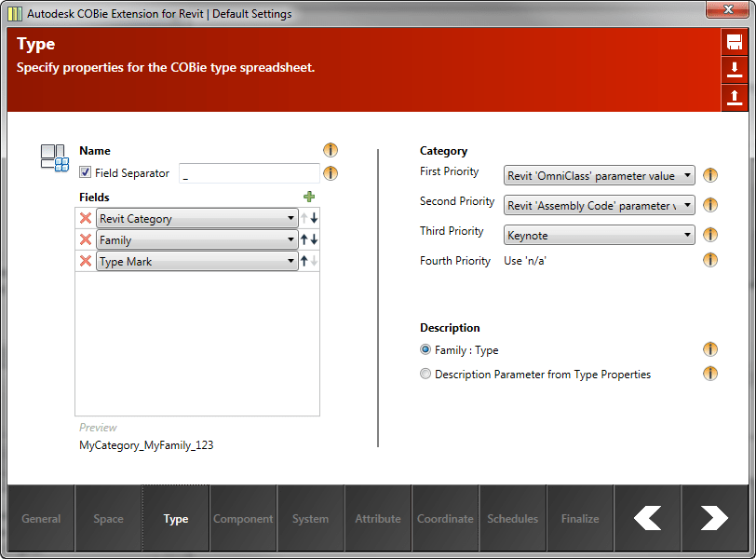Move the Family field up
The width and height of the screenshot is (756, 559).
coord(304,240)
